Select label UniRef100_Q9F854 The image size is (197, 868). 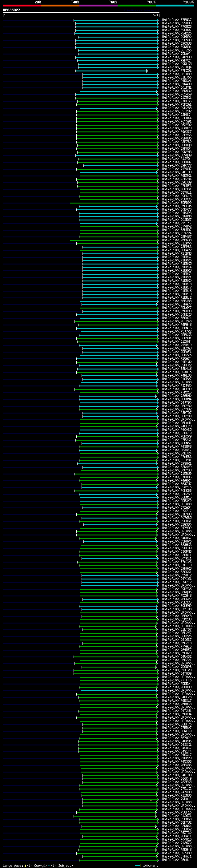click(176, 149)
